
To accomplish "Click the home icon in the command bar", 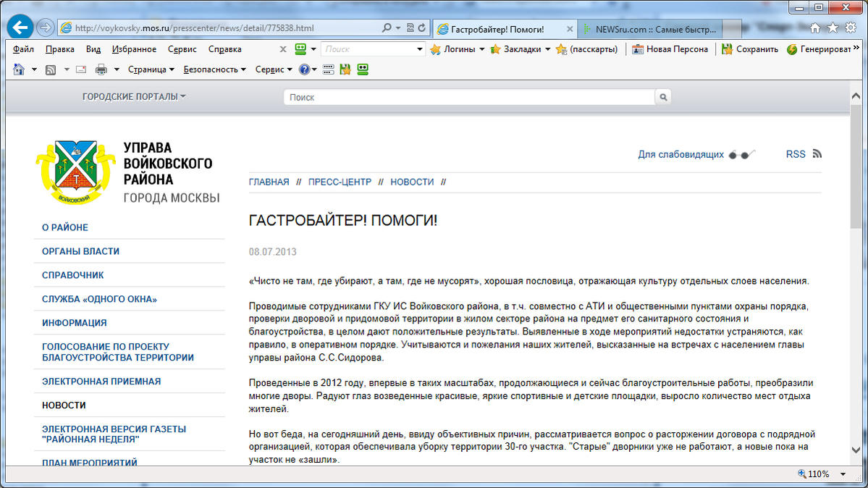I will tap(19, 70).
